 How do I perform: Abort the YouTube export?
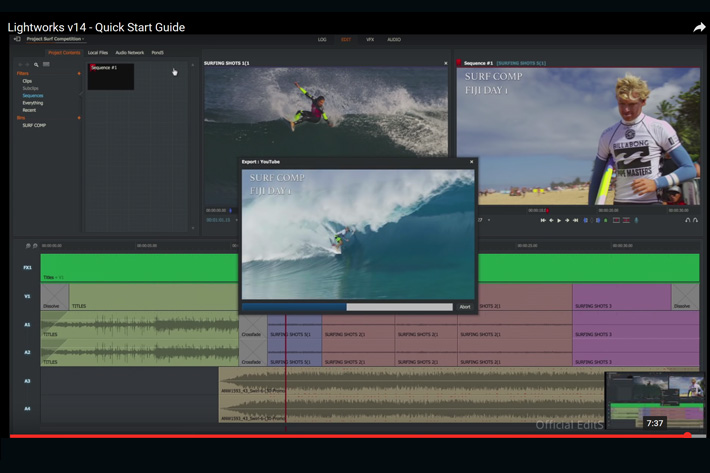click(x=464, y=307)
